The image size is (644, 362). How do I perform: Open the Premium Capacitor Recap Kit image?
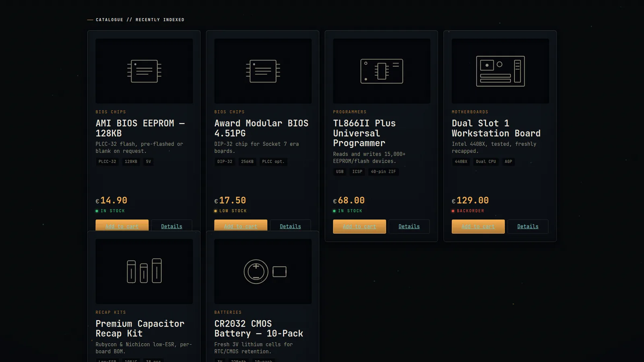point(144,271)
